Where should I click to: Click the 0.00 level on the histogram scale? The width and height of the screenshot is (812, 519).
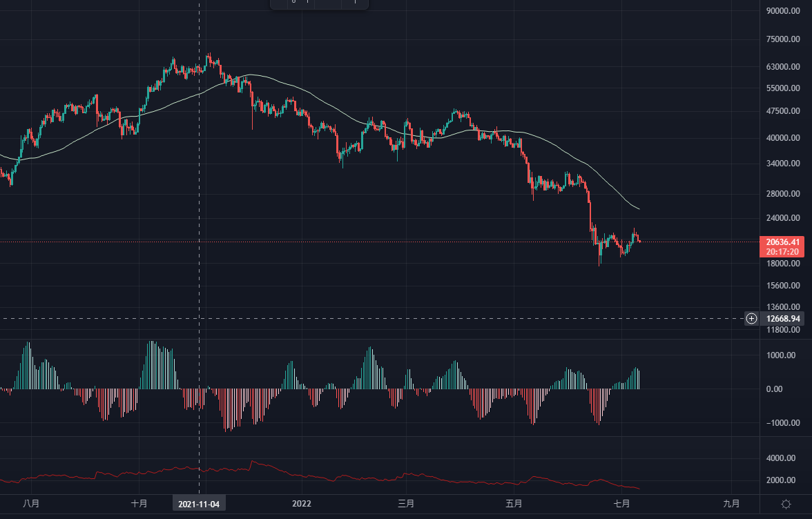[776, 389]
